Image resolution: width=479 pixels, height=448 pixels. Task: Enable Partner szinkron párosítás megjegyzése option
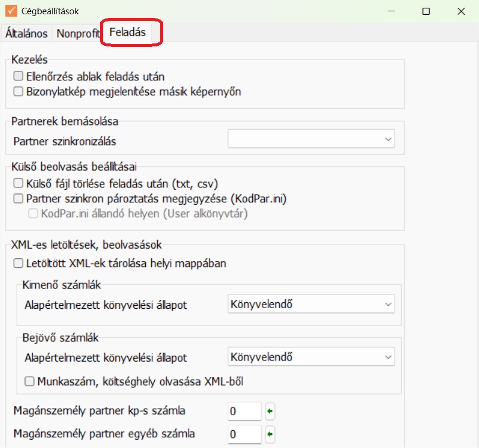18,198
